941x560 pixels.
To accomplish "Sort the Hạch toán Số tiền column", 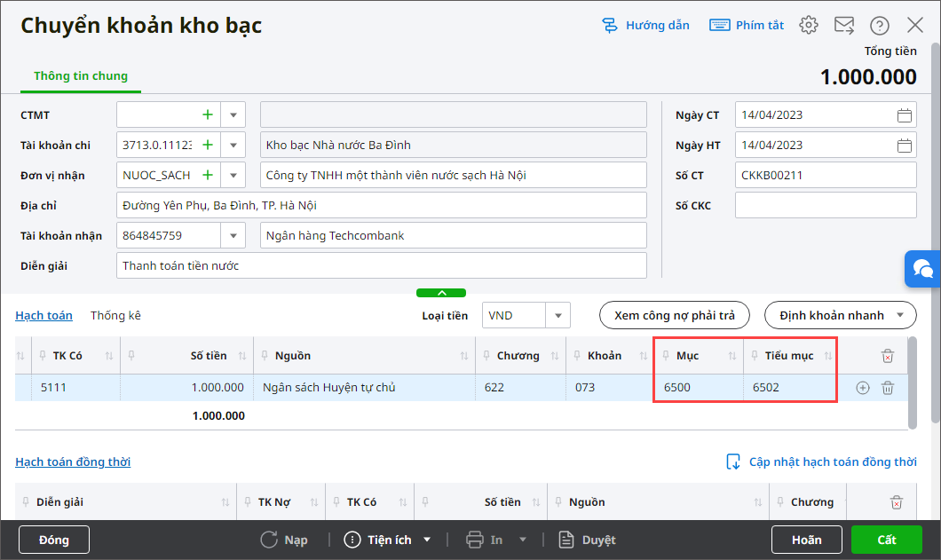I will tap(242, 356).
